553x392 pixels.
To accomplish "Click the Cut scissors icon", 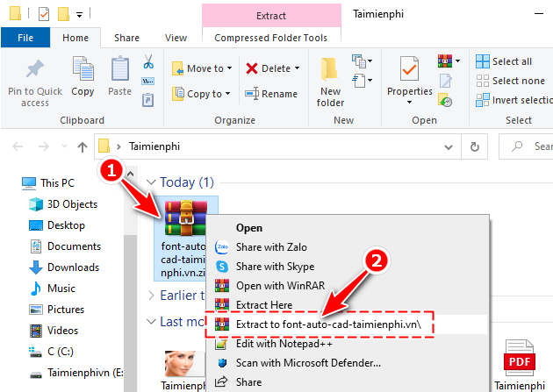I will click(148, 62).
